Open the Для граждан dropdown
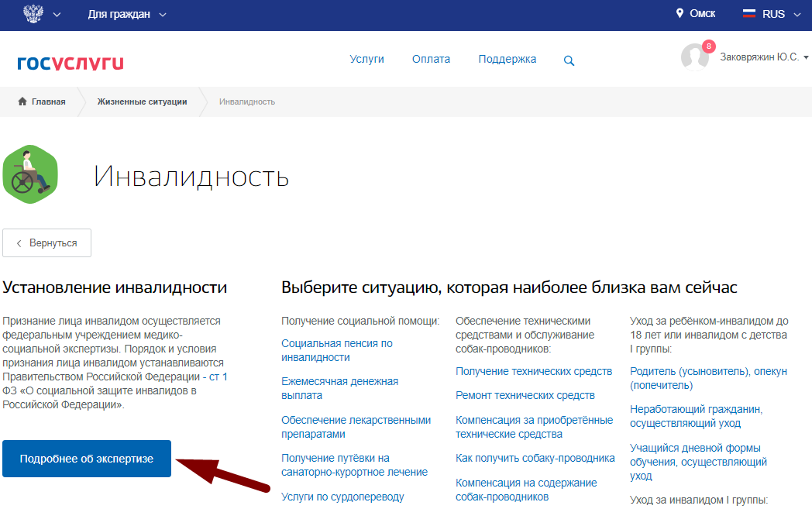The height and width of the screenshot is (509, 812). point(121,14)
